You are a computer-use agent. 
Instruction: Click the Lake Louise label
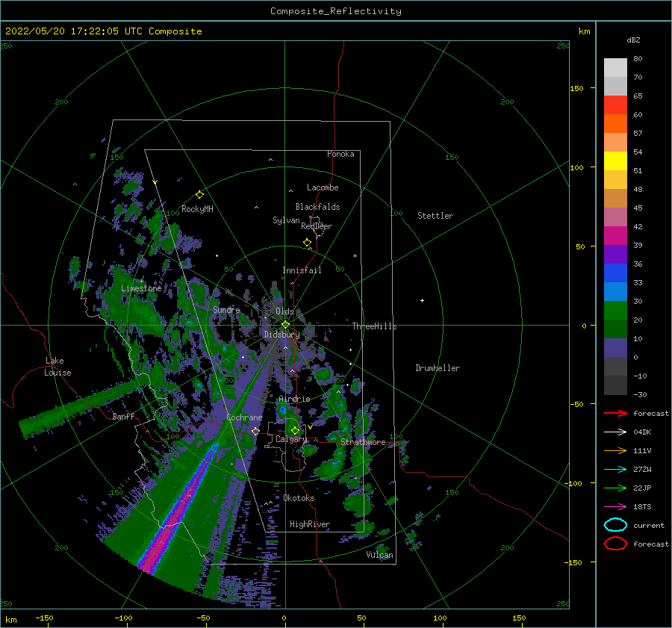pos(57,367)
